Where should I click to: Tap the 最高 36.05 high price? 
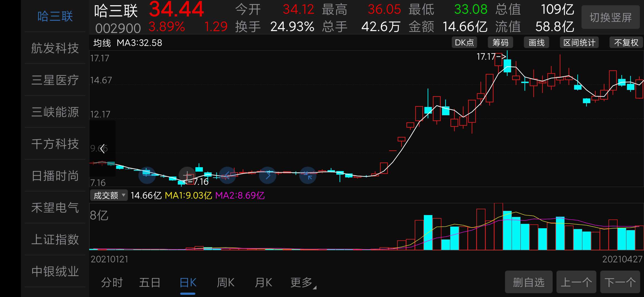point(362,10)
